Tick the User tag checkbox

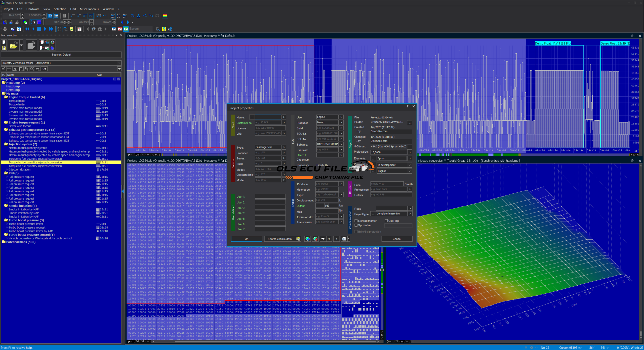coord(386,221)
